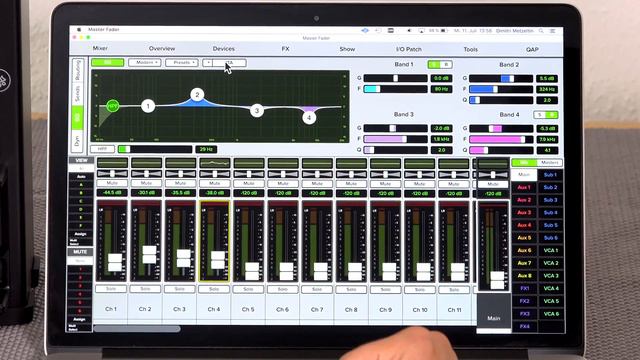
Task: Select EQ band node 3 on graph
Action: pyautogui.click(x=257, y=110)
